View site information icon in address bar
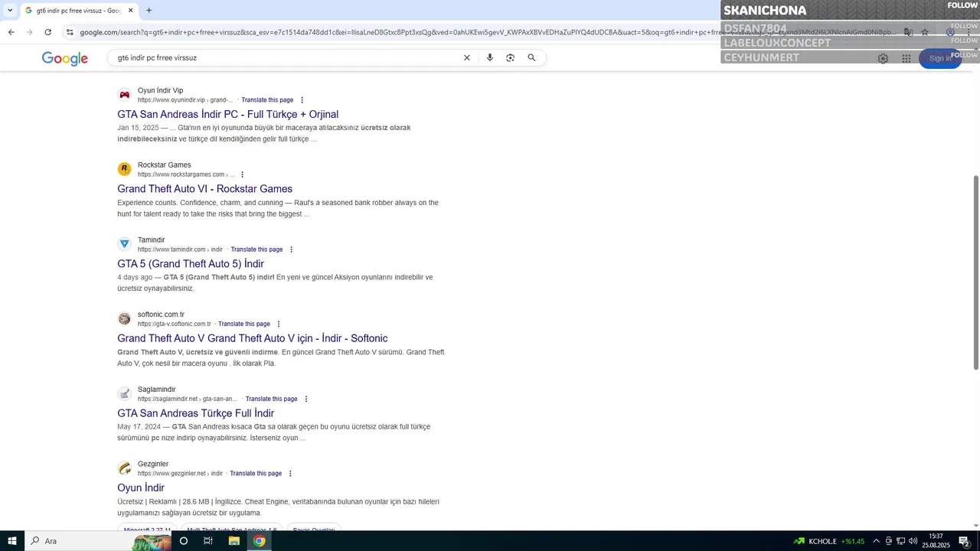 click(70, 32)
